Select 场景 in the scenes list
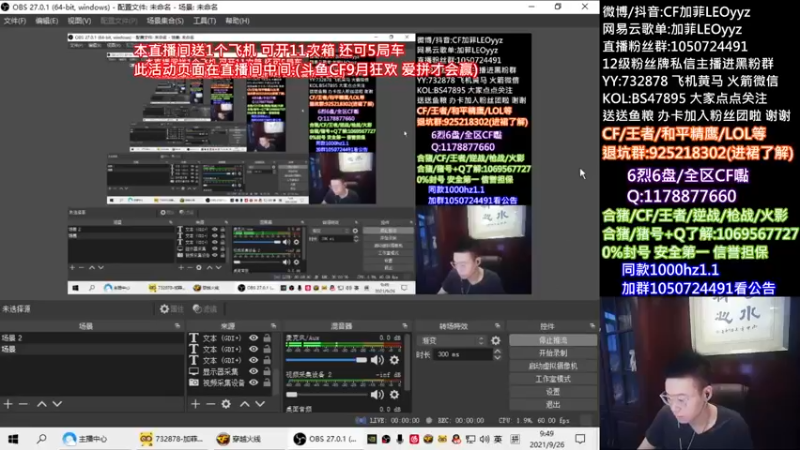 click(92, 349)
